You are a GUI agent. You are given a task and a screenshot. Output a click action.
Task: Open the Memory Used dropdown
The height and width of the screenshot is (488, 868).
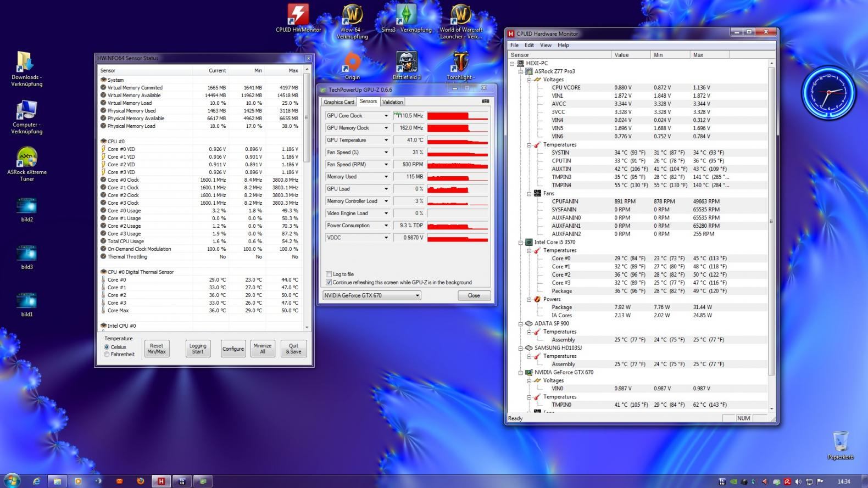(x=386, y=177)
